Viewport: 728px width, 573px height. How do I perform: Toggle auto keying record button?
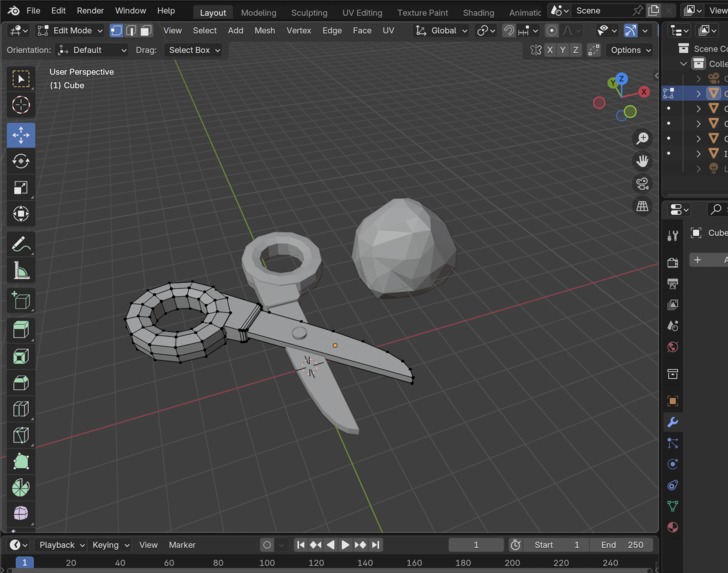point(267,545)
